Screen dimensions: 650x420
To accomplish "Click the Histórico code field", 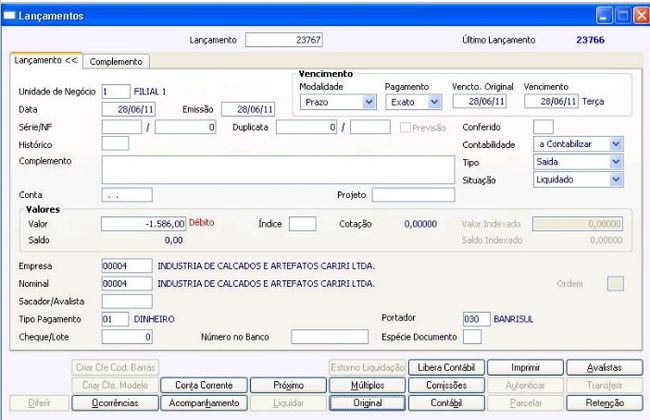I will [x=115, y=144].
